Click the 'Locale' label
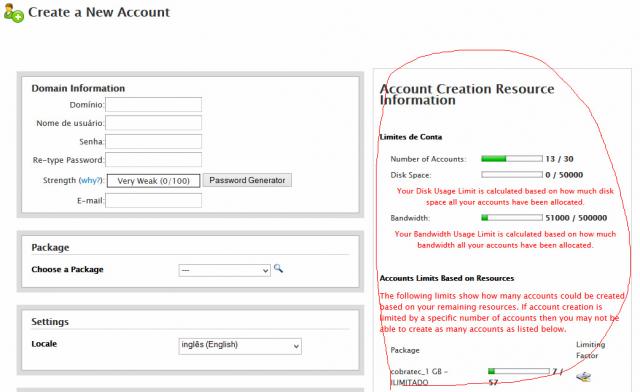 tap(44, 344)
